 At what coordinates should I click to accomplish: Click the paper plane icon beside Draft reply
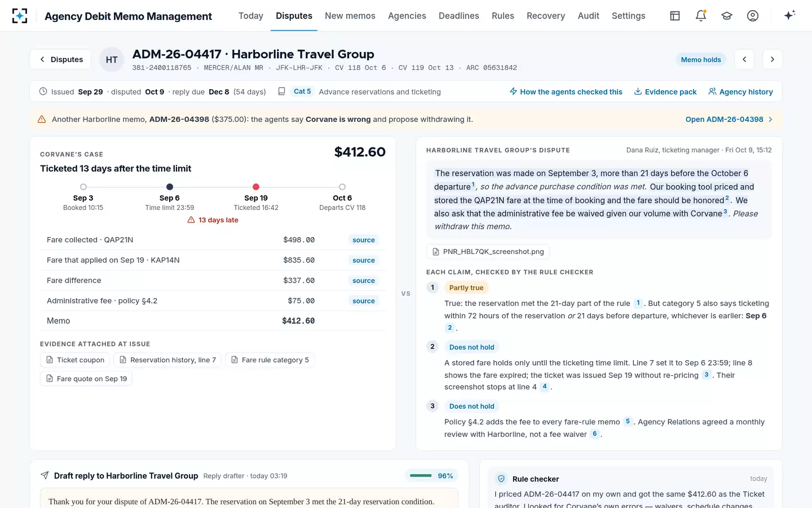[45, 476]
